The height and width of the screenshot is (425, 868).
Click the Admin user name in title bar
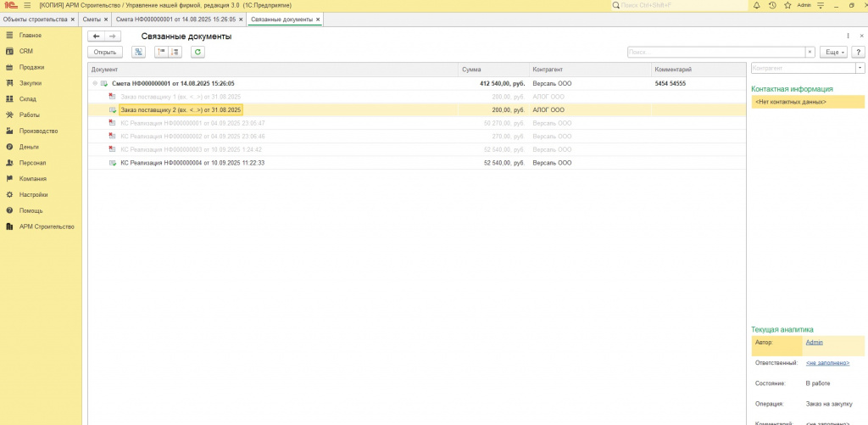point(804,5)
